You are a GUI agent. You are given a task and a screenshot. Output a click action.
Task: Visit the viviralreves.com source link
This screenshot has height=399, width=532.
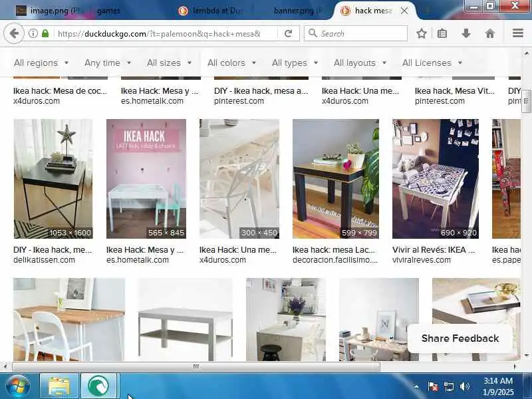pyautogui.click(x=422, y=260)
